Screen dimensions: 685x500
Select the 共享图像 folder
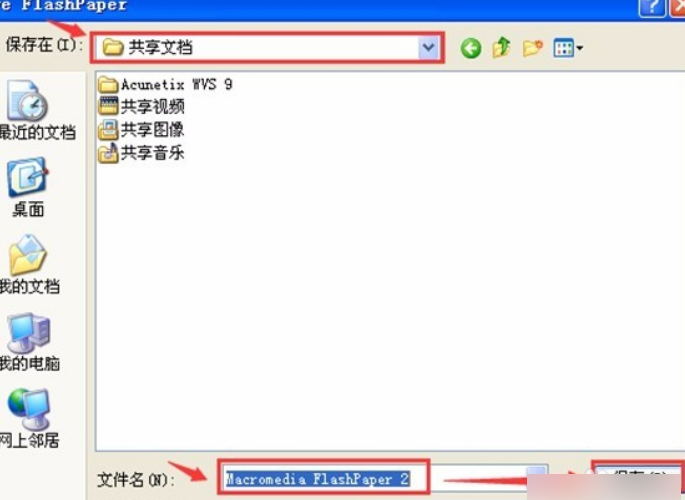(141, 129)
